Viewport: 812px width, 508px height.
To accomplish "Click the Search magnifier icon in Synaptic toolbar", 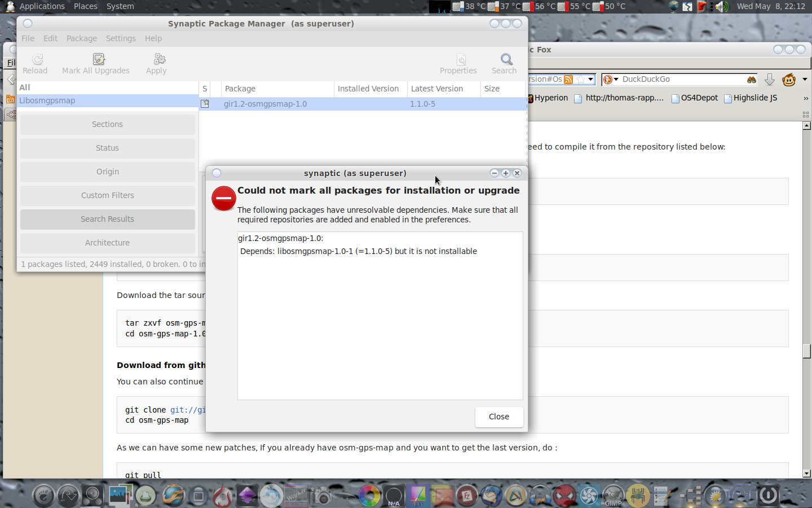I will tap(506, 59).
